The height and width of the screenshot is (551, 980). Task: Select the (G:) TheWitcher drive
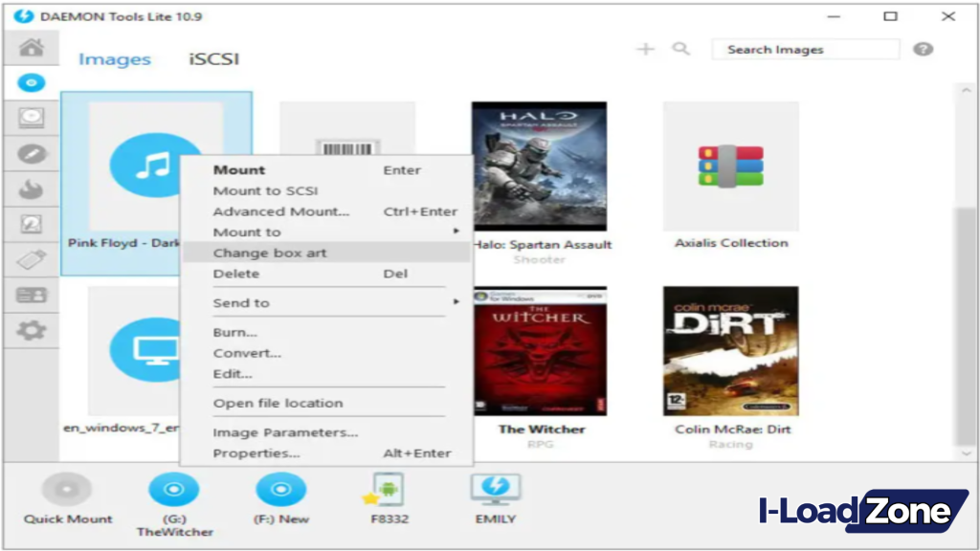(174, 491)
